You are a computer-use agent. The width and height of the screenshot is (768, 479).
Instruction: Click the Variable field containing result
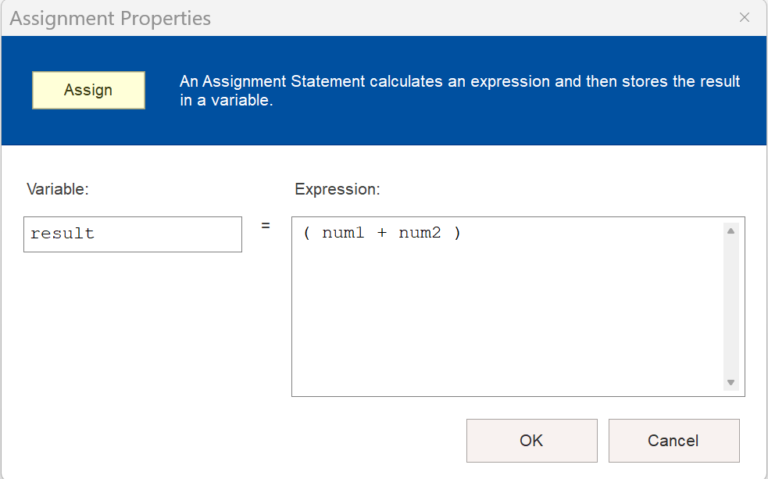[x=132, y=234]
